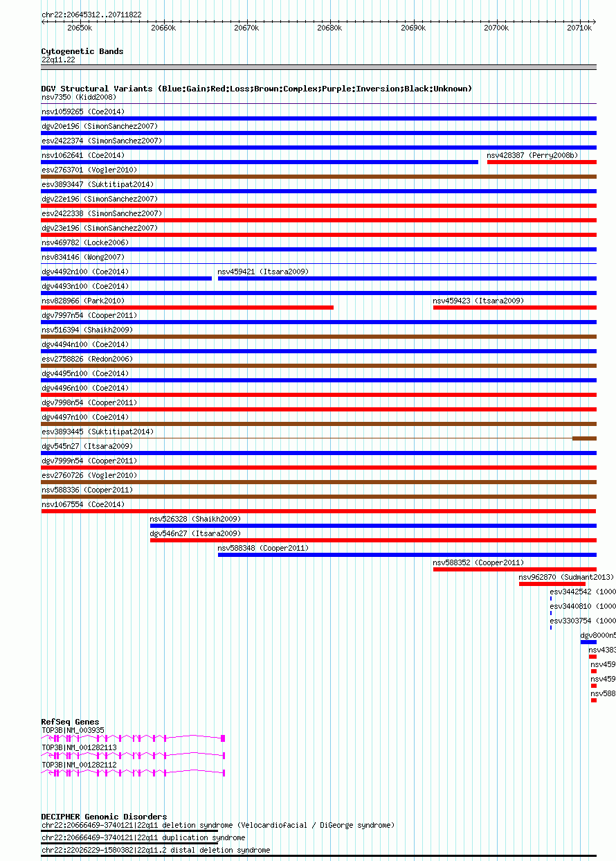
Task: Select variant nsv828966 (Park2010)
Action: (83, 301)
